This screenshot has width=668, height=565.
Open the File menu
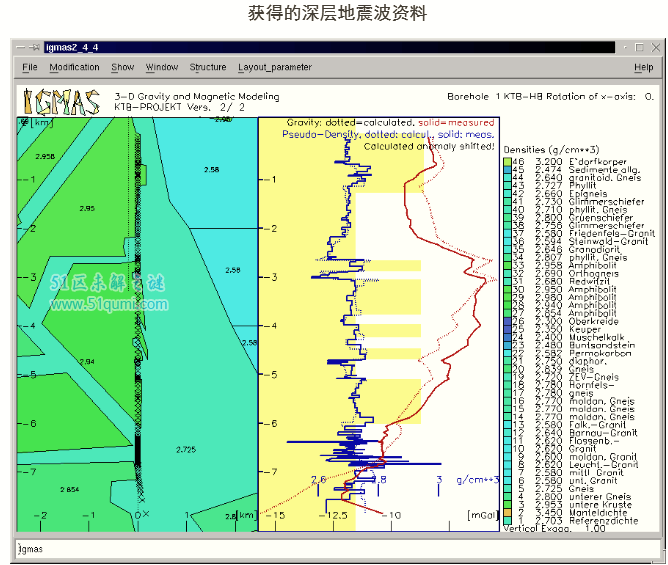30,68
